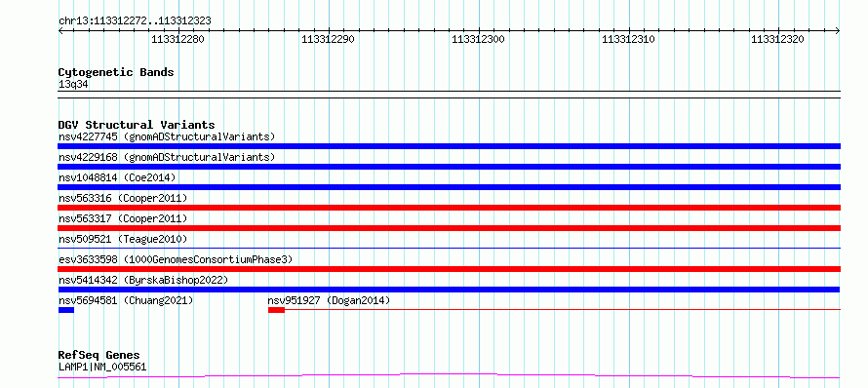
Task: Click the 13q34 band label
Action: point(73,85)
